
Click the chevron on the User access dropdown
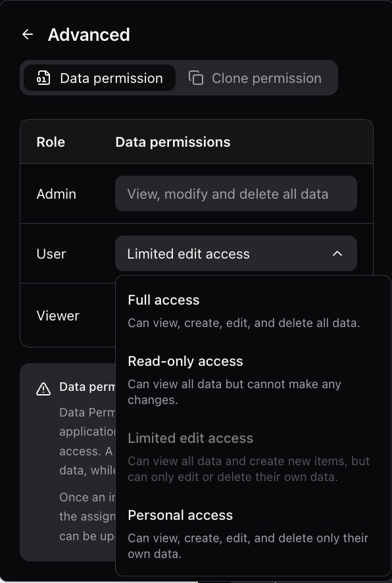[x=337, y=253]
